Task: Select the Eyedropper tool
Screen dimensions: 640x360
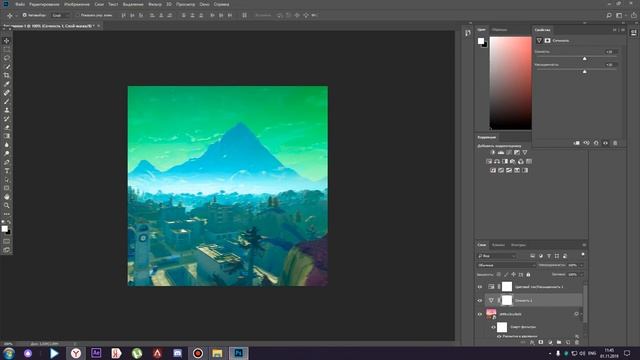Action: [x=7, y=84]
